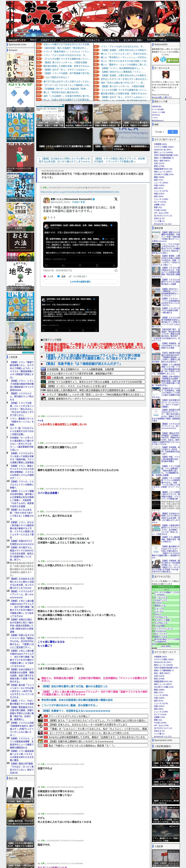The image size is (186, 868).
Task: Open だめぽアンテナ nav item
Action: [x=48, y=40]
